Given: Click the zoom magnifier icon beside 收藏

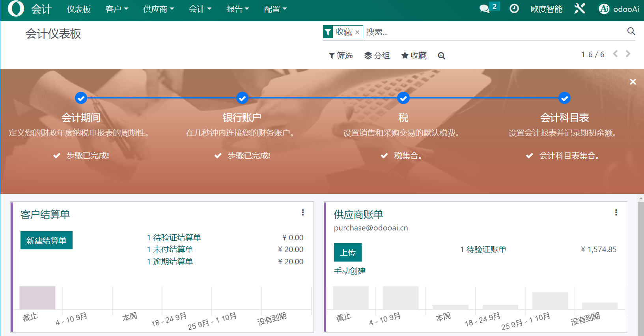Looking at the screenshot, I should pos(441,56).
